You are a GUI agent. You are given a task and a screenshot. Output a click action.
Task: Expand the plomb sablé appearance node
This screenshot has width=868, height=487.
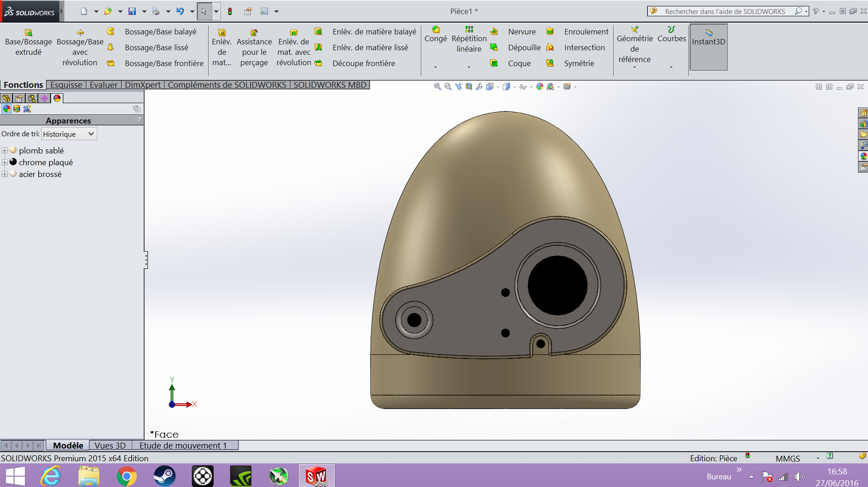point(5,150)
